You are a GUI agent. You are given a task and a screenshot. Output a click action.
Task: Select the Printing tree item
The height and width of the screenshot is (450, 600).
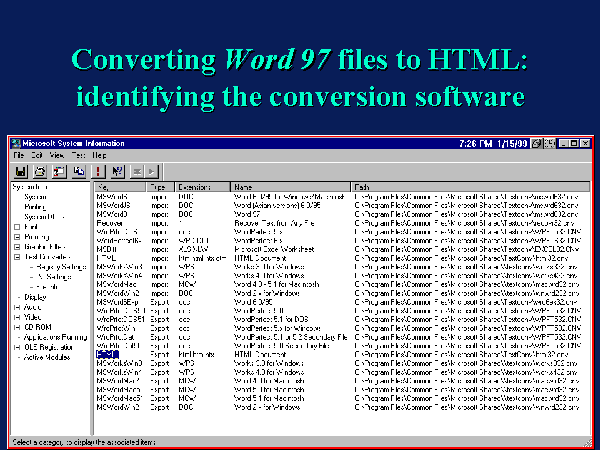35,207
